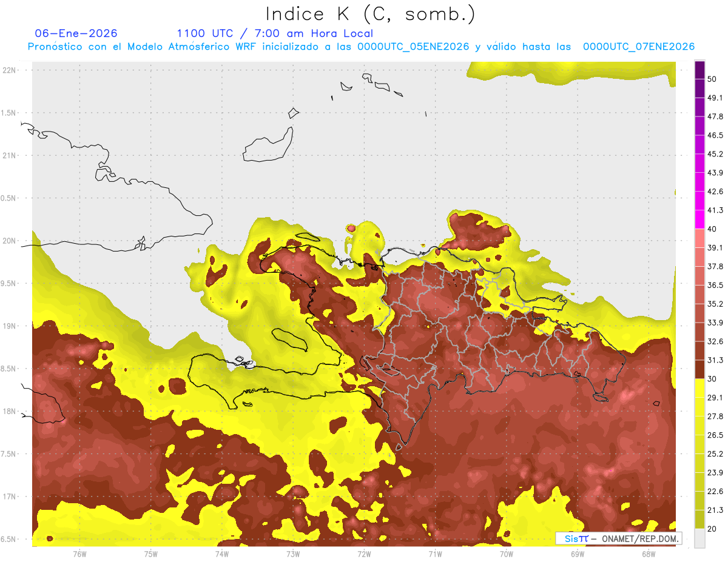This screenshot has height=562, width=728.
Task: Select the '17N' latitude label
Action: coord(10,497)
